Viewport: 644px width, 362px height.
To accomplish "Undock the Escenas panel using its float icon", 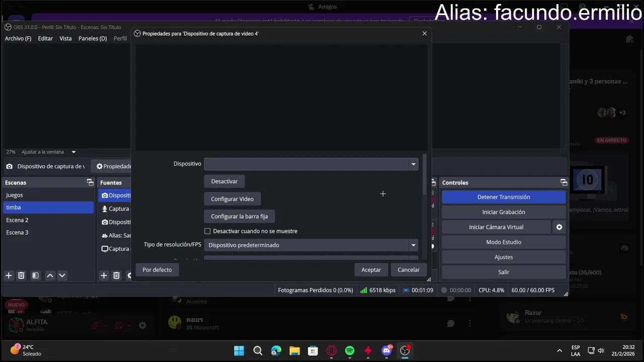I will pyautogui.click(x=90, y=183).
